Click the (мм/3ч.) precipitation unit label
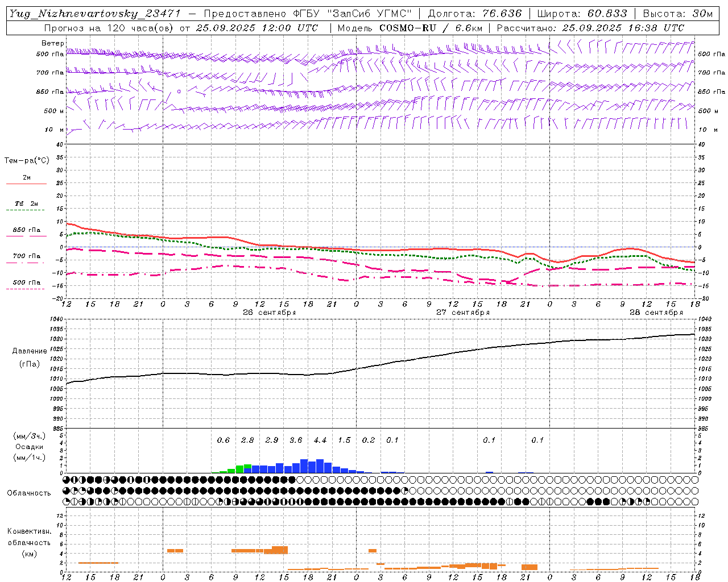 (x=29, y=436)
